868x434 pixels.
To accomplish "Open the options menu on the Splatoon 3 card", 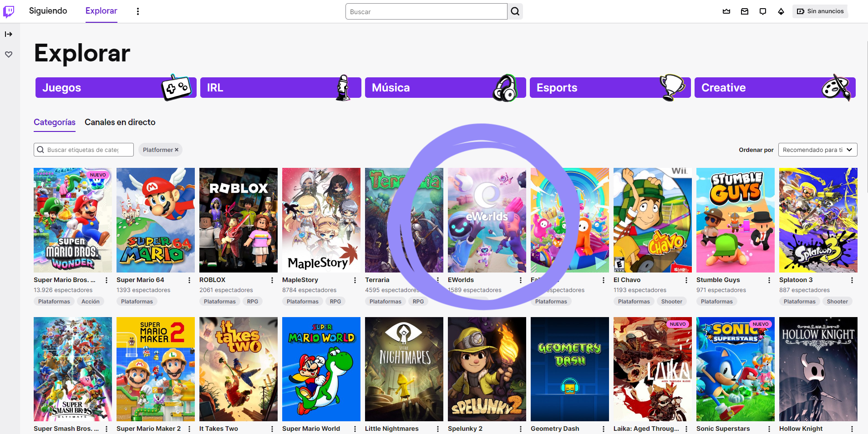I will (852, 280).
